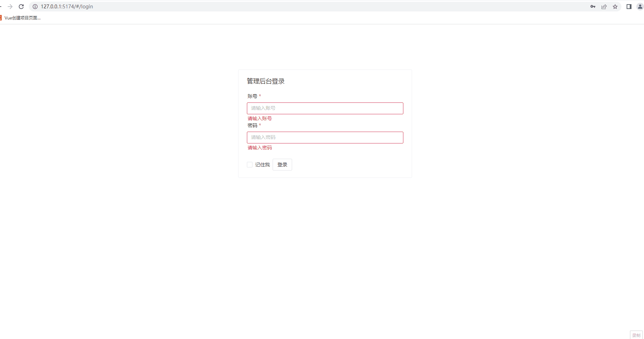Click the 管理后台登录 form title
This screenshot has width=644, height=339.
coord(265,81)
